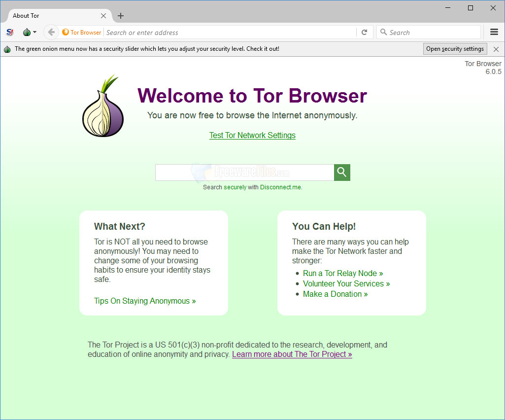Viewport: 505px width, 420px height.
Task: Open the Disconnect.me link
Action: click(280, 187)
